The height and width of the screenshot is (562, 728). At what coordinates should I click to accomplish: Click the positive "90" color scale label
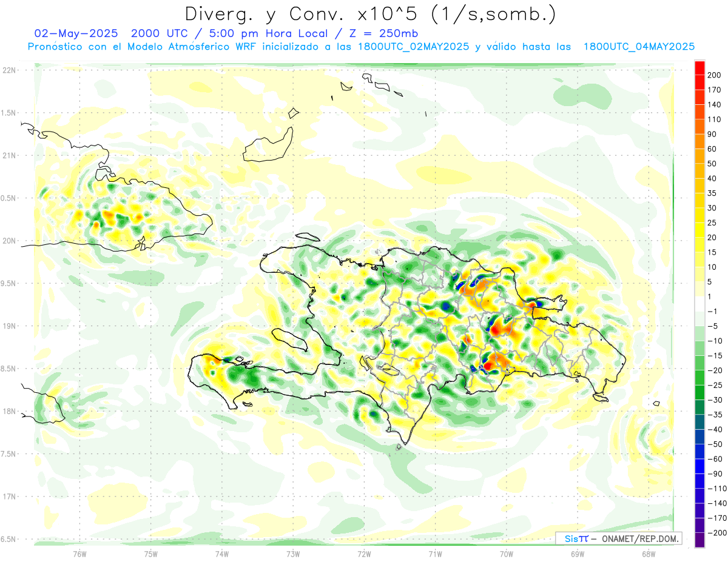pos(712,134)
